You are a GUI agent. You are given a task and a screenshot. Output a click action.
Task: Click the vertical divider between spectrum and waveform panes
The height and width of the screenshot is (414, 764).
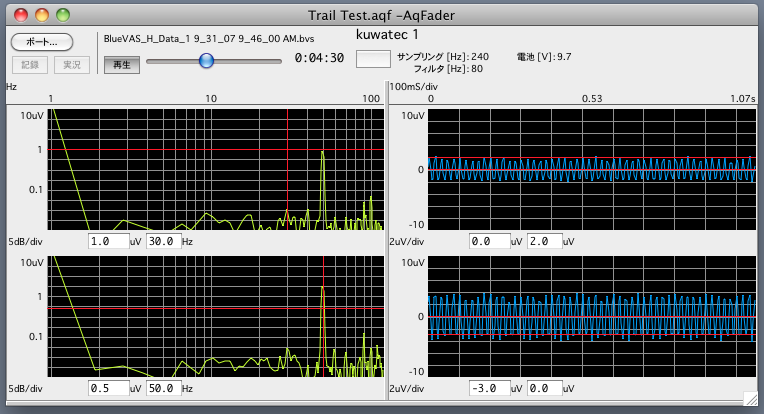pyautogui.click(x=387, y=241)
